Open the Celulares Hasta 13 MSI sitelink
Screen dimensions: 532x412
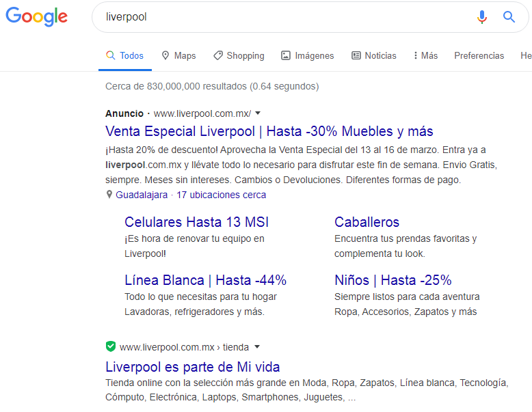(196, 222)
